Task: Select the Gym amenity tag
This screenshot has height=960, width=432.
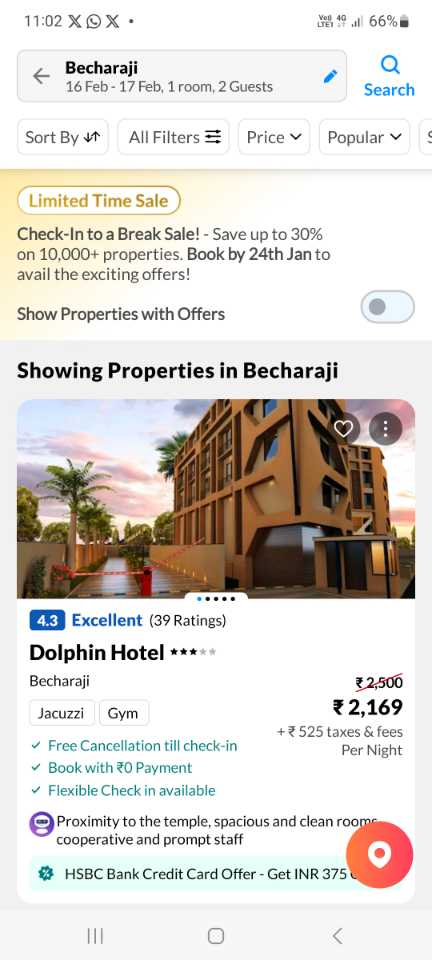Action: tap(124, 713)
